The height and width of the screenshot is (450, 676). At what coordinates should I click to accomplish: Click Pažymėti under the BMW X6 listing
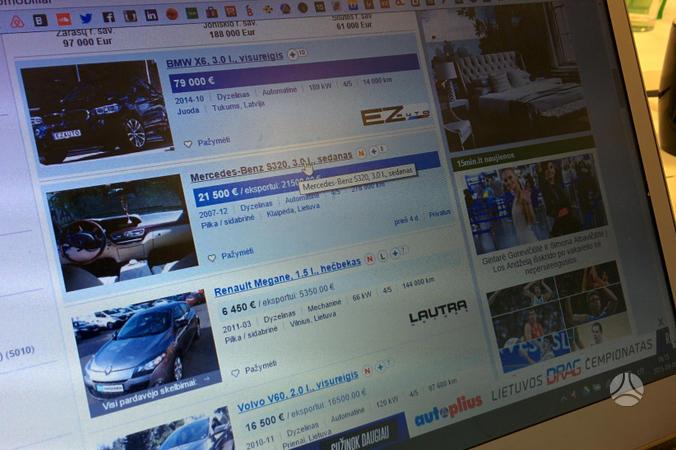[213, 141]
